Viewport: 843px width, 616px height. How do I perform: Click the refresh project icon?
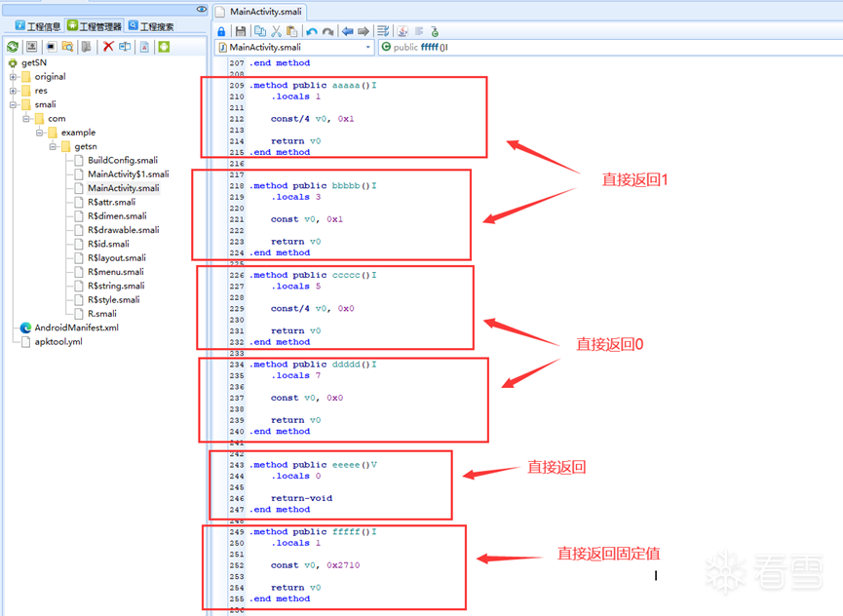tap(13, 47)
